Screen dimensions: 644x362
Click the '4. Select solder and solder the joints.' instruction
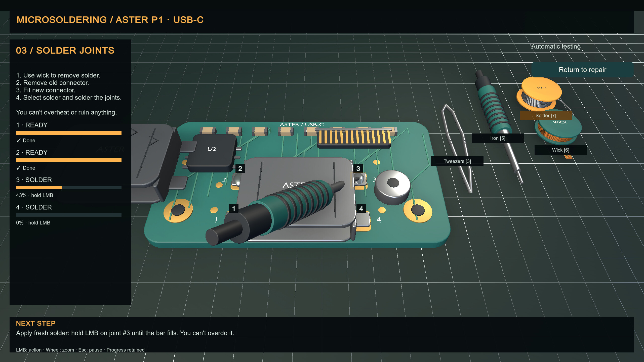tap(69, 98)
